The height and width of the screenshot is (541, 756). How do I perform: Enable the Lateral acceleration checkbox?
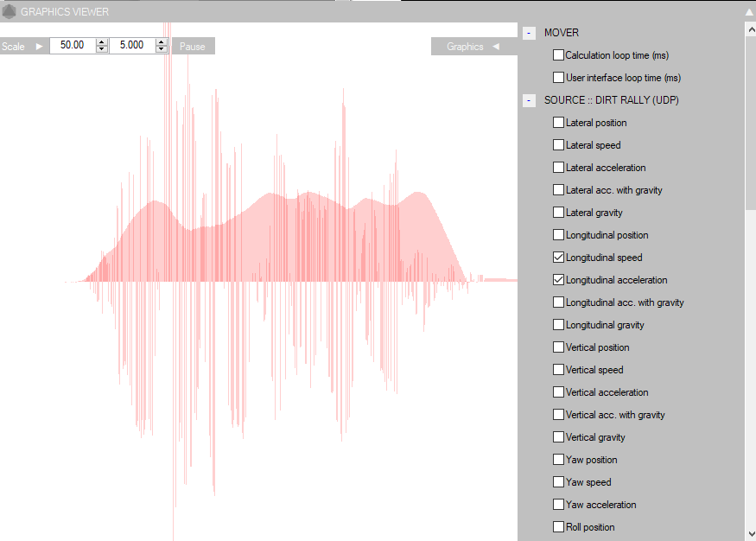[x=558, y=168]
